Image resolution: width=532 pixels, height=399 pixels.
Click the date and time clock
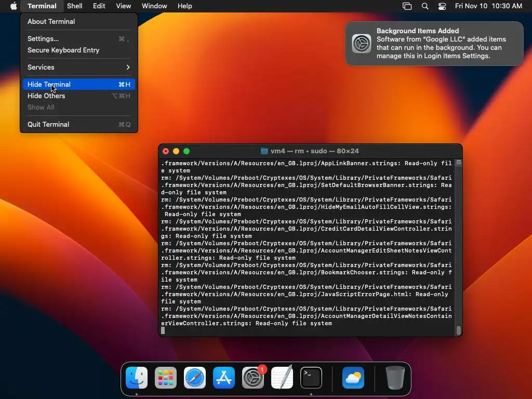pos(488,6)
